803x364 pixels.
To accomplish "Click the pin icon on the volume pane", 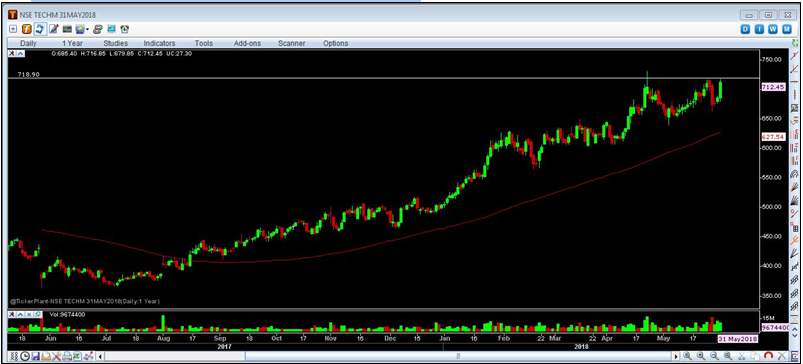I will pos(11,314).
